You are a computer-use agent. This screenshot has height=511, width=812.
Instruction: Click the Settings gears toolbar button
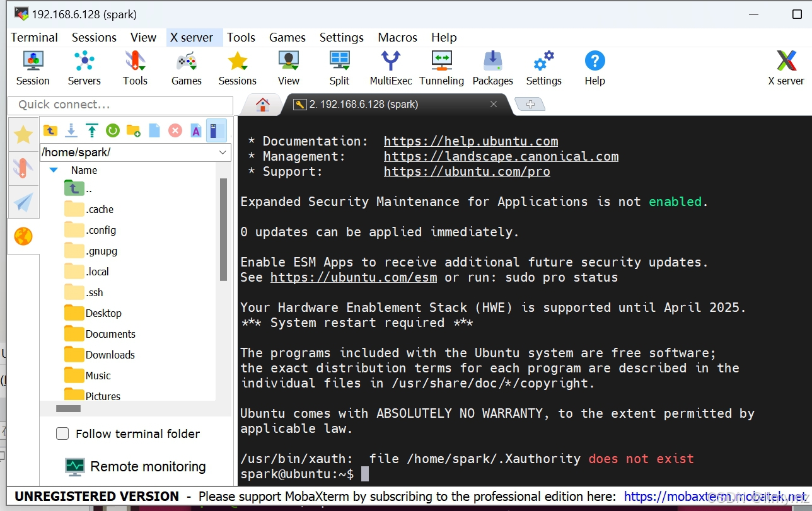click(543, 69)
